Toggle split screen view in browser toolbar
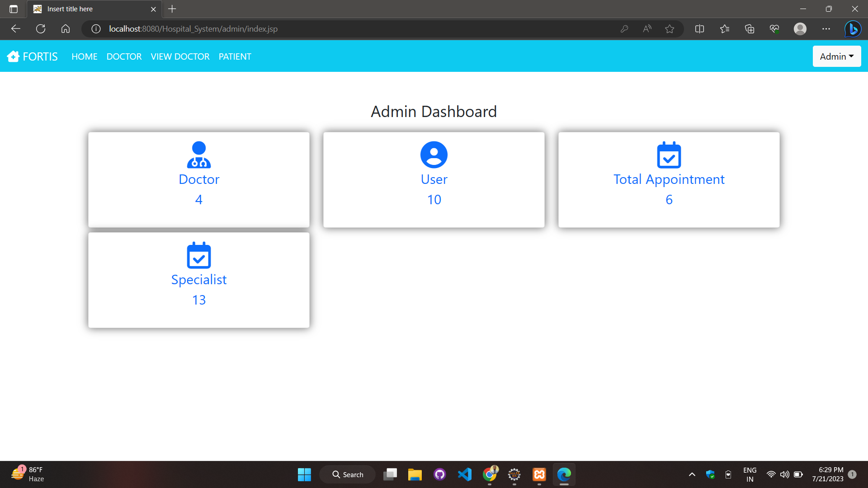The image size is (868, 488). point(699,28)
